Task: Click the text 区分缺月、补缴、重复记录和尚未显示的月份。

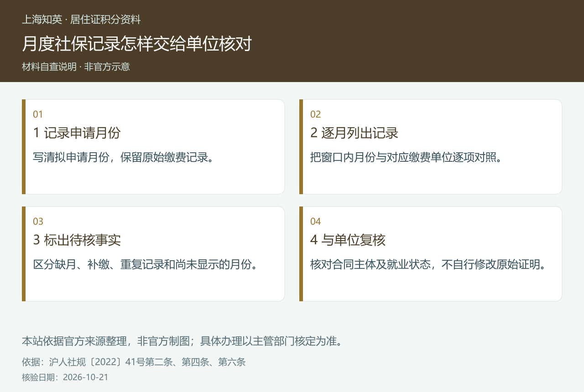Action: pyautogui.click(x=146, y=264)
